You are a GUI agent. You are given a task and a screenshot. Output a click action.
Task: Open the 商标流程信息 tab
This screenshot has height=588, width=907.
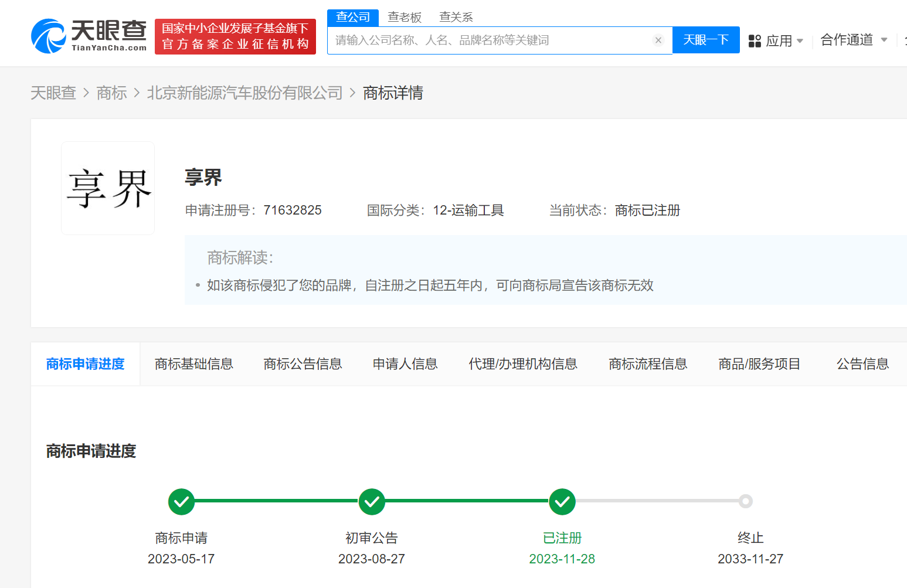[648, 363]
